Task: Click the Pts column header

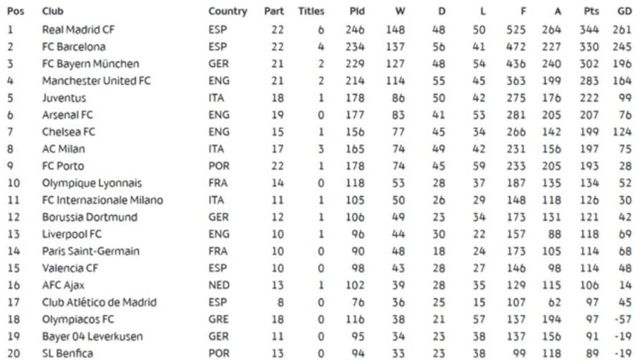Action: point(591,11)
